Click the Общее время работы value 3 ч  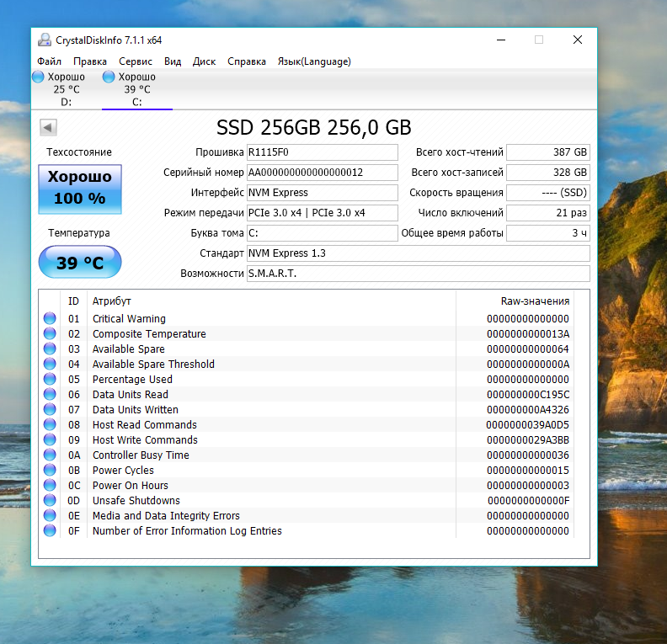(x=548, y=233)
